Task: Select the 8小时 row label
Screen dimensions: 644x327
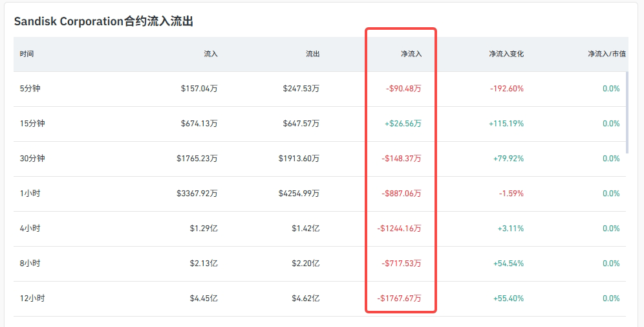Action: 30,264
